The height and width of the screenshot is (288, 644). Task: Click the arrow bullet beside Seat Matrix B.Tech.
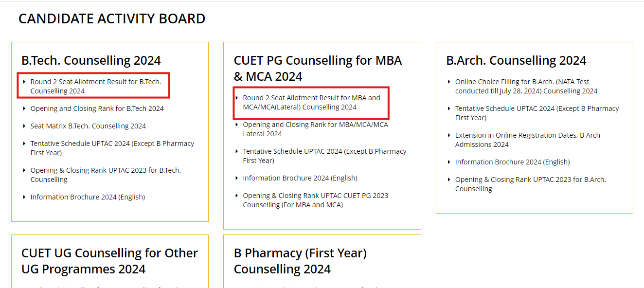[x=25, y=126]
